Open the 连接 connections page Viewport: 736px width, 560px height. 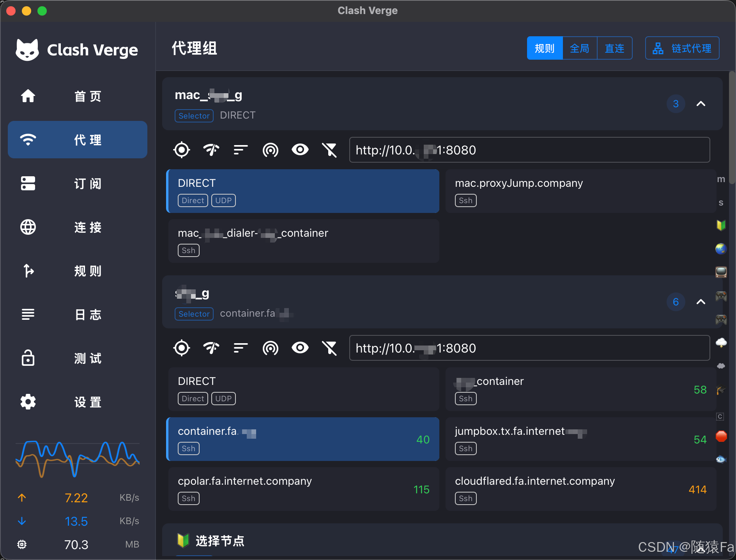click(x=78, y=227)
